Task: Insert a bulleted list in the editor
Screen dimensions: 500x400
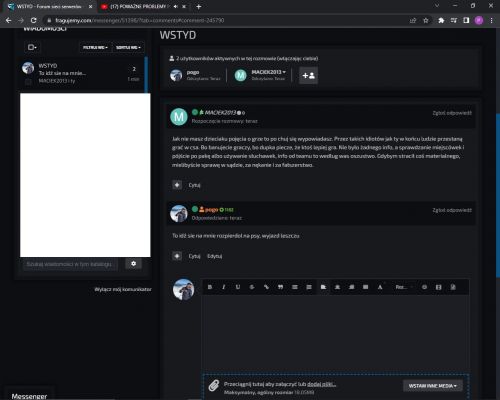Action: point(295,287)
